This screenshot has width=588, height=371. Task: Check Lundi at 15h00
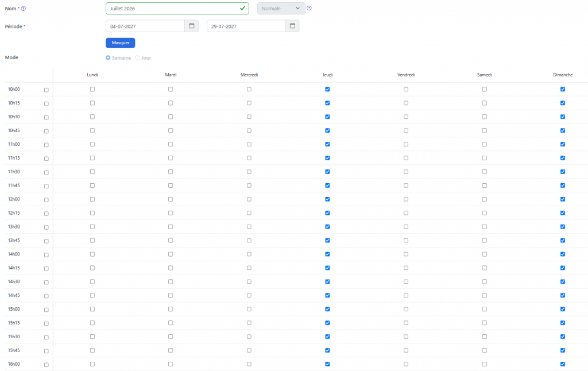click(x=92, y=309)
